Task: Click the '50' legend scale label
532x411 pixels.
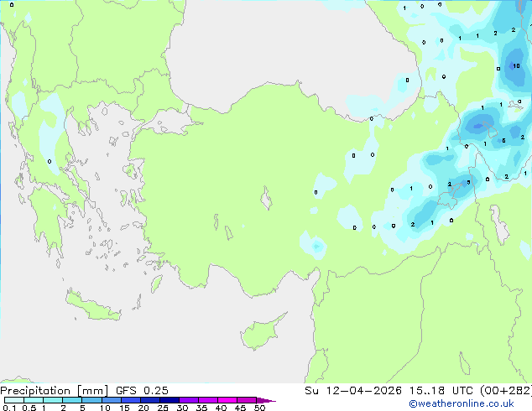Action: (259, 408)
